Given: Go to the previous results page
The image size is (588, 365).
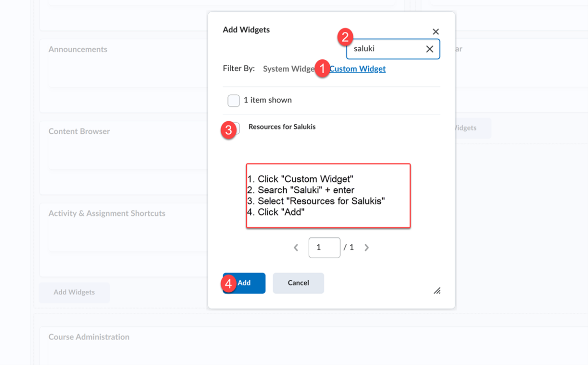Looking at the screenshot, I should point(295,247).
